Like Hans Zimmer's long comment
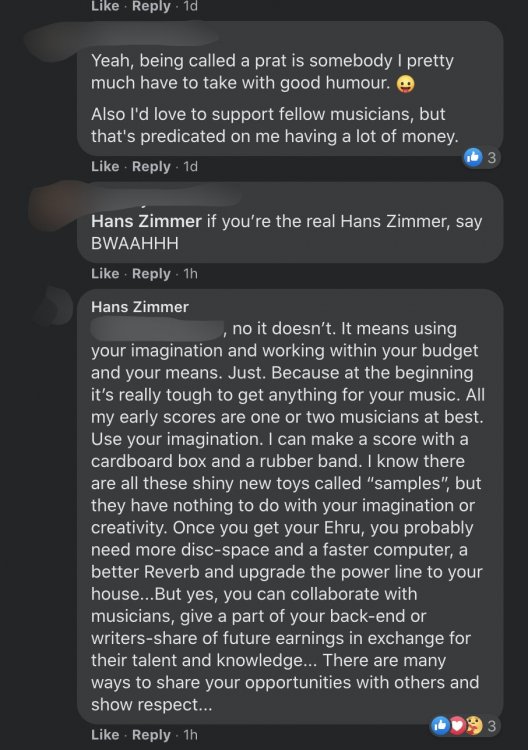Viewport: 528px width, 750px height. pyautogui.click(x=105, y=735)
